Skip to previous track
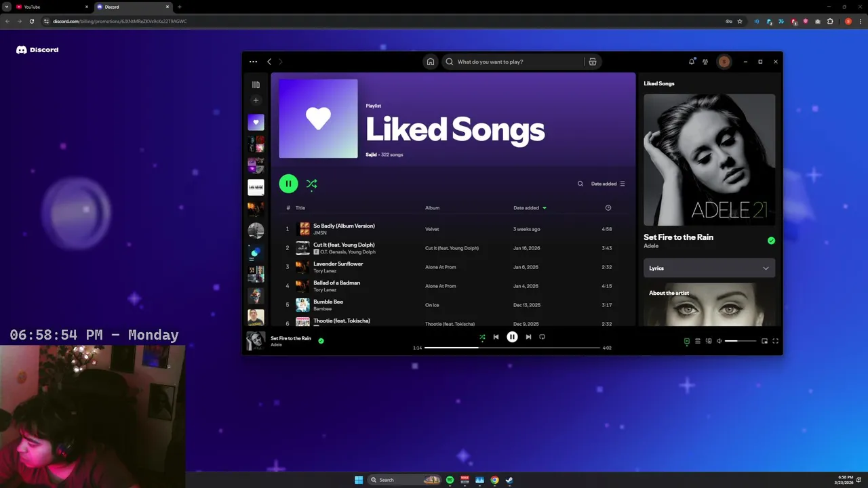The image size is (868, 488). [496, 337]
